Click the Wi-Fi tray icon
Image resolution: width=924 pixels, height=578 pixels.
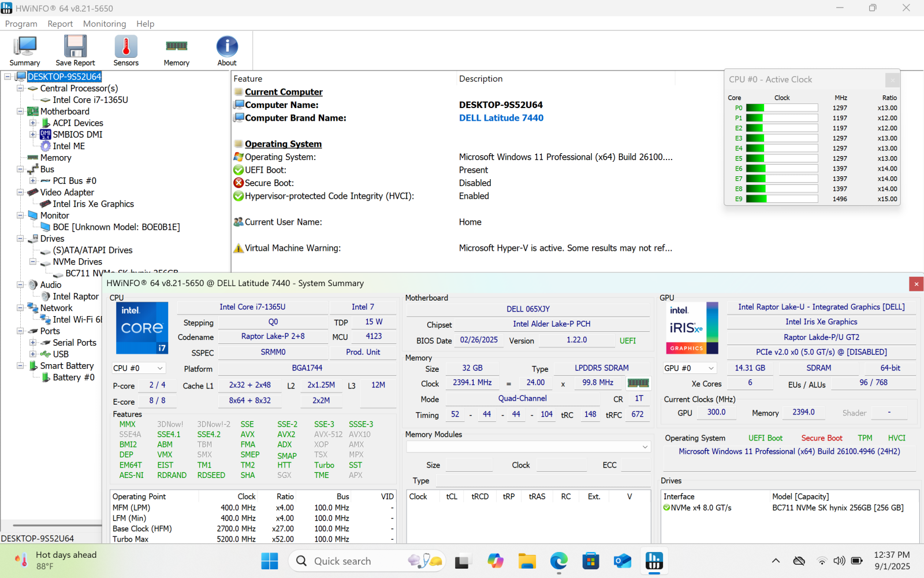821,561
